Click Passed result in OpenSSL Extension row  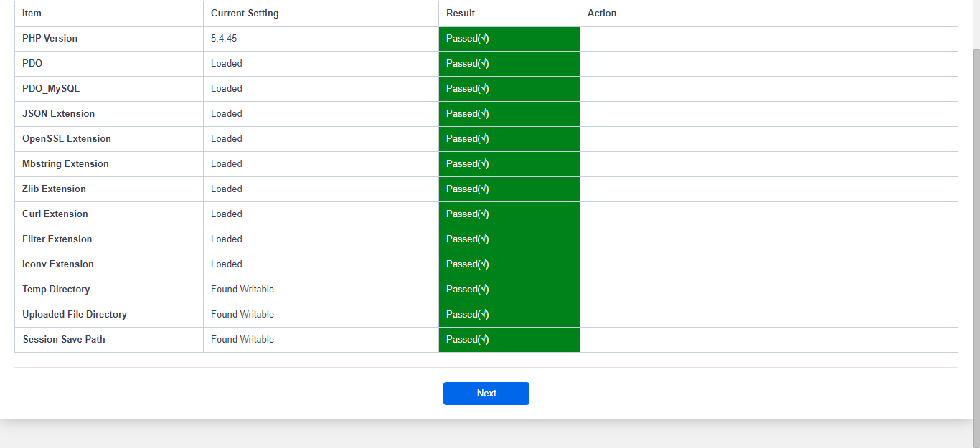[x=468, y=138]
